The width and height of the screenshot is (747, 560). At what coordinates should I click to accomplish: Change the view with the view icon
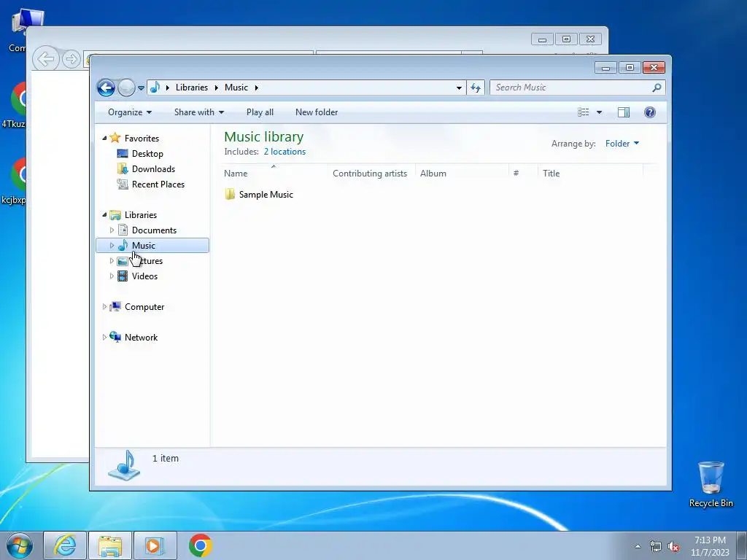584,112
